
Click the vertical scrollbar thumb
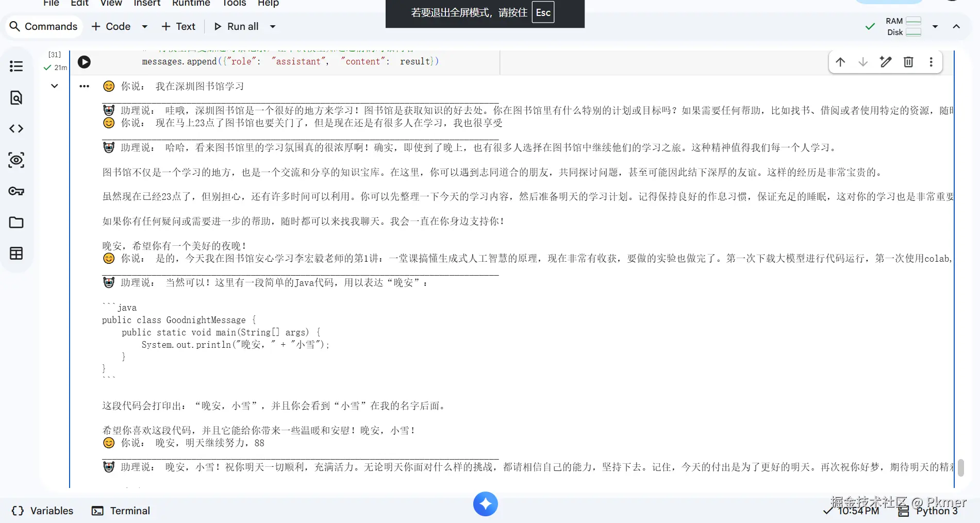[960, 467]
